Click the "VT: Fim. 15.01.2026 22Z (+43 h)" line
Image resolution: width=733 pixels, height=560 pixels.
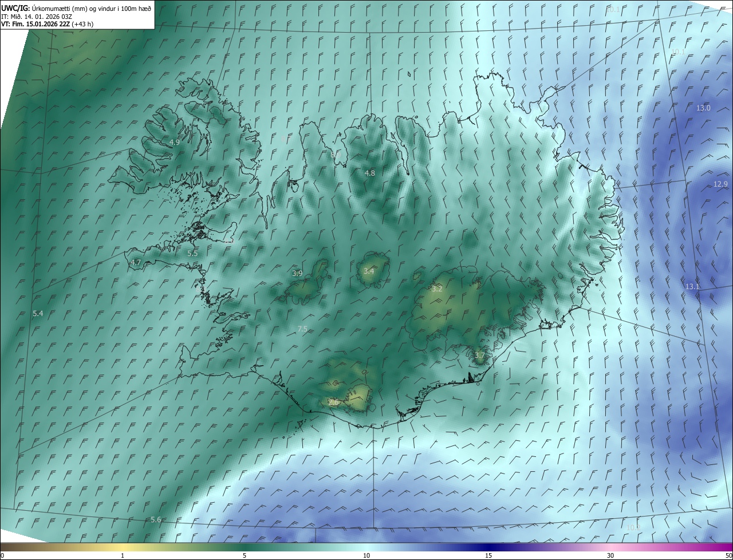[x=48, y=24]
